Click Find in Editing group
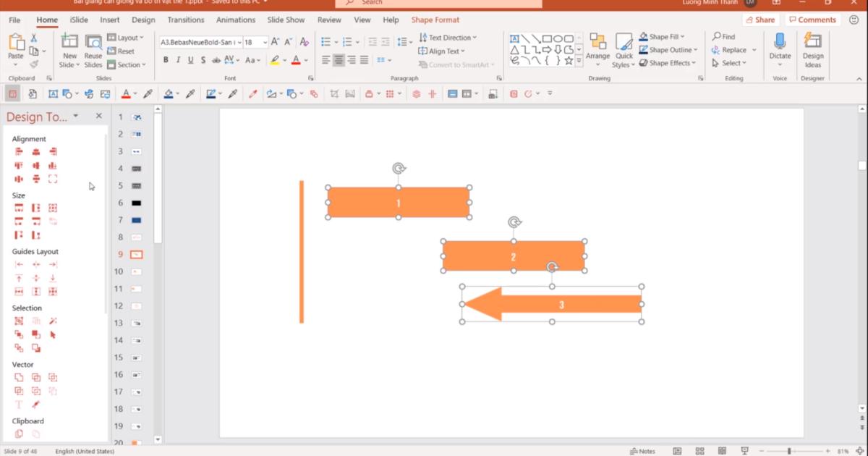This screenshot has width=868, height=456. (x=723, y=37)
